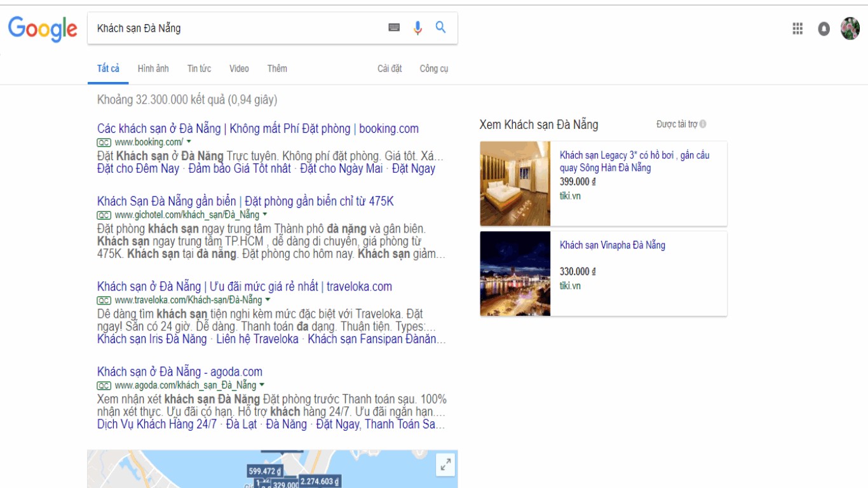Viewport: 868px width, 488px height.
Task: Open the account profile avatar
Action: click(x=850, y=29)
